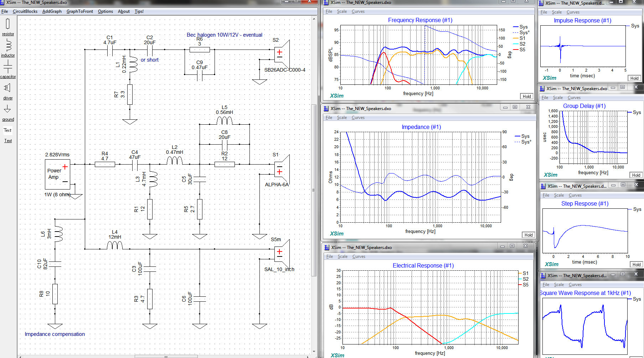This screenshot has height=358, width=644.
Task: Select inductor L6 3mH in schematic
Action: point(58,234)
